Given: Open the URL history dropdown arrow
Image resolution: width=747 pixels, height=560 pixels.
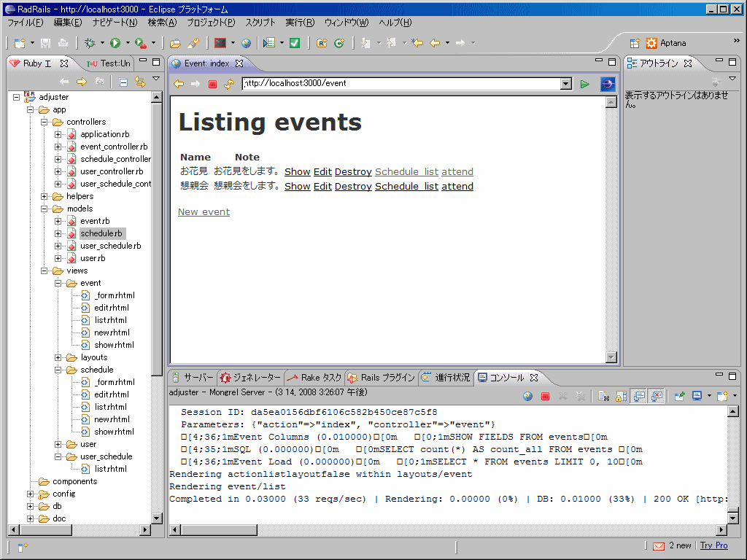Looking at the screenshot, I should (x=566, y=84).
